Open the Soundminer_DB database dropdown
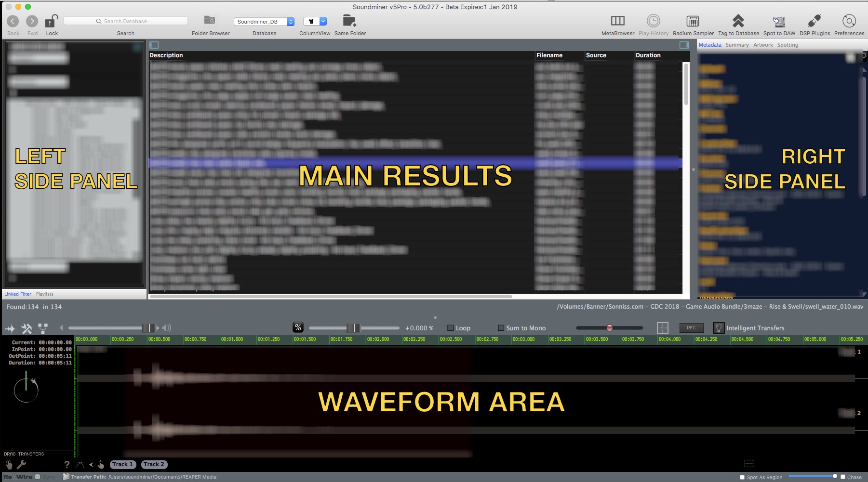This screenshot has width=868, height=482. click(x=264, y=21)
